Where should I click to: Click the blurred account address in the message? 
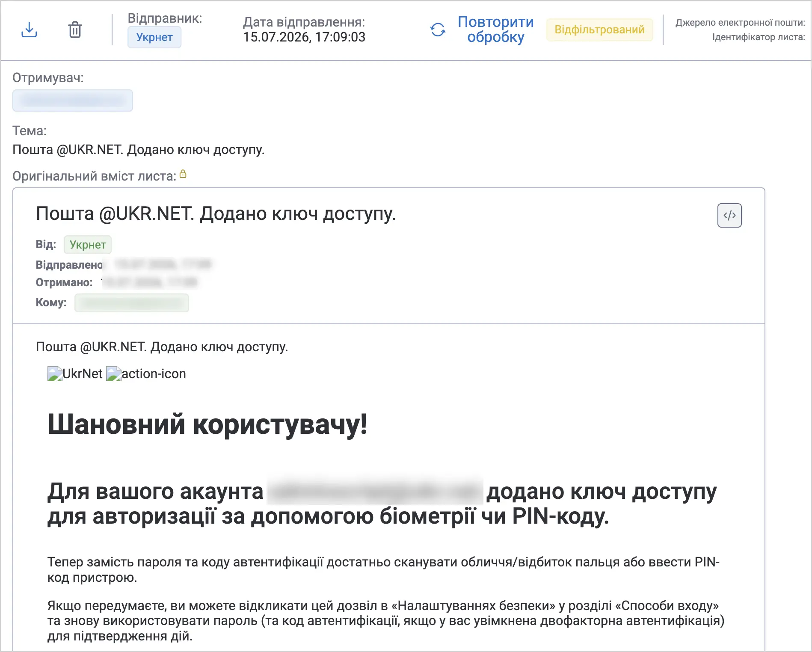375,491
